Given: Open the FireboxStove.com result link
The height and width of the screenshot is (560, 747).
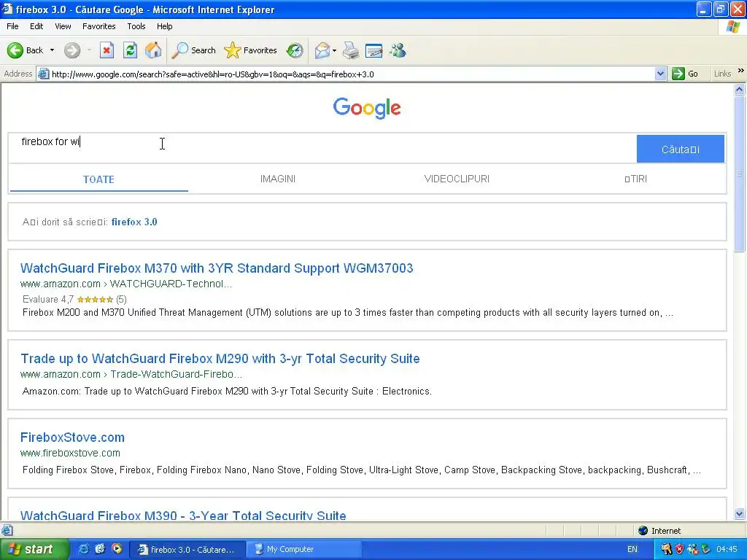Looking at the screenshot, I should point(72,437).
